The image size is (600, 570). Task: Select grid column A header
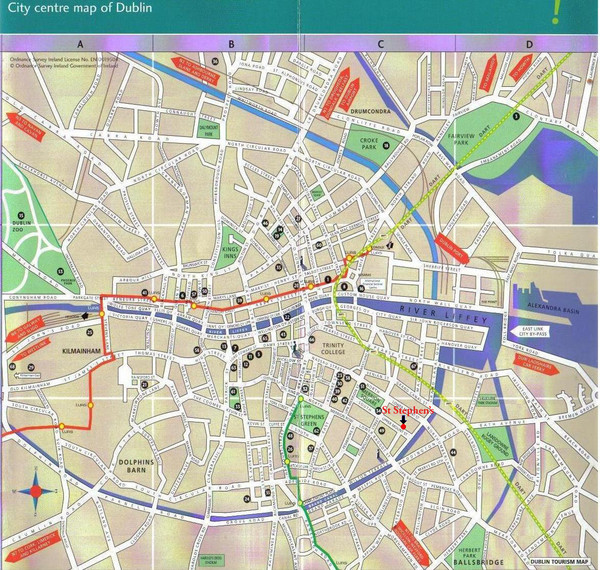78,43
